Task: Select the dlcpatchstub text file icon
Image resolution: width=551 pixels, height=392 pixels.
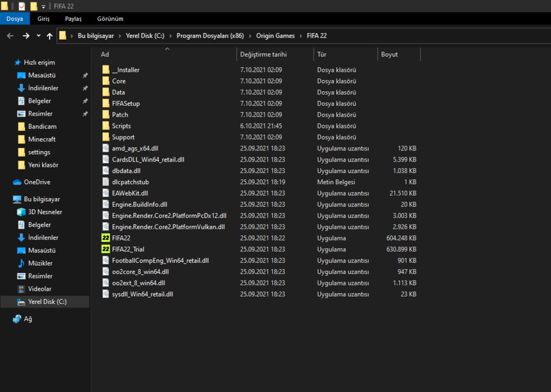Action: tap(106, 182)
